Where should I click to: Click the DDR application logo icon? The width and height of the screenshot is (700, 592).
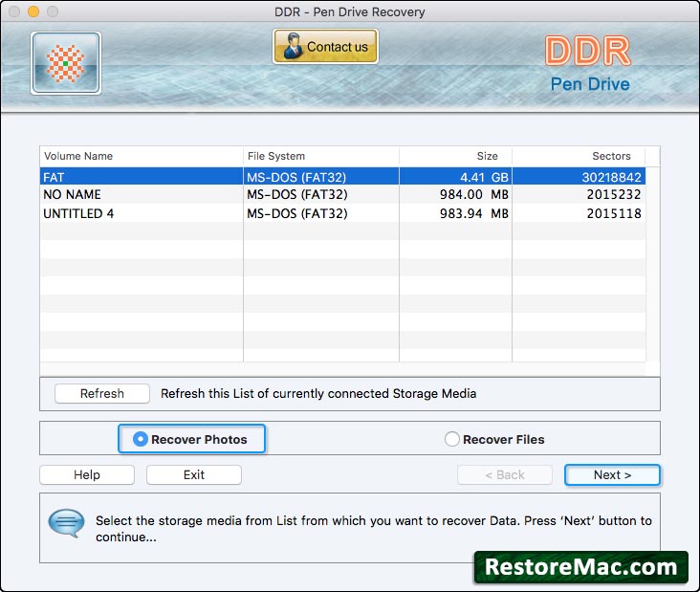tap(66, 63)
